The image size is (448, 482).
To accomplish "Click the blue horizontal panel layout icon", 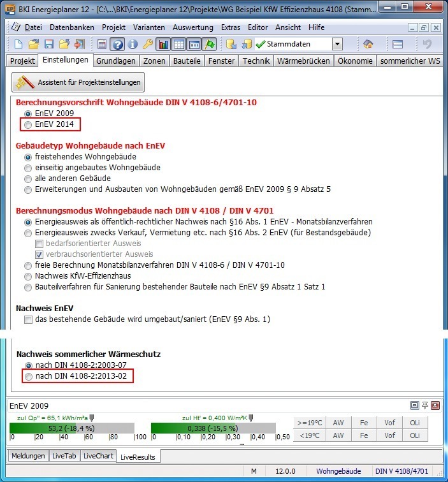I will [x=398, y=44].
